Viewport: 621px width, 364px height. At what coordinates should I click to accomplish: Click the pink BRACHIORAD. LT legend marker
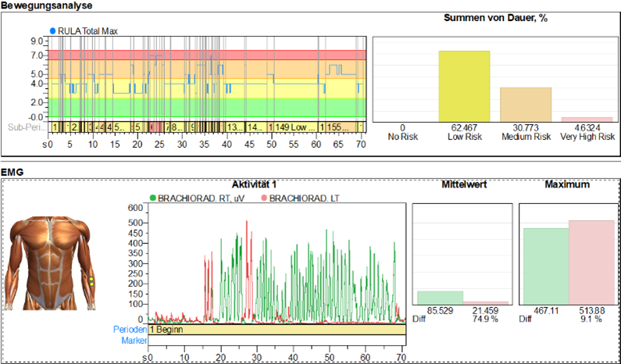point(264,198)
